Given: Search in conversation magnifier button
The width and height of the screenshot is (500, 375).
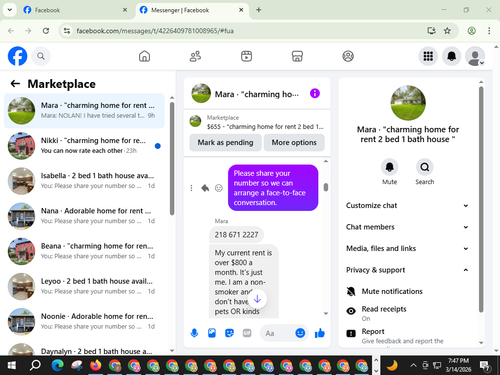Looking at the screenshot, I should (425, 167).
